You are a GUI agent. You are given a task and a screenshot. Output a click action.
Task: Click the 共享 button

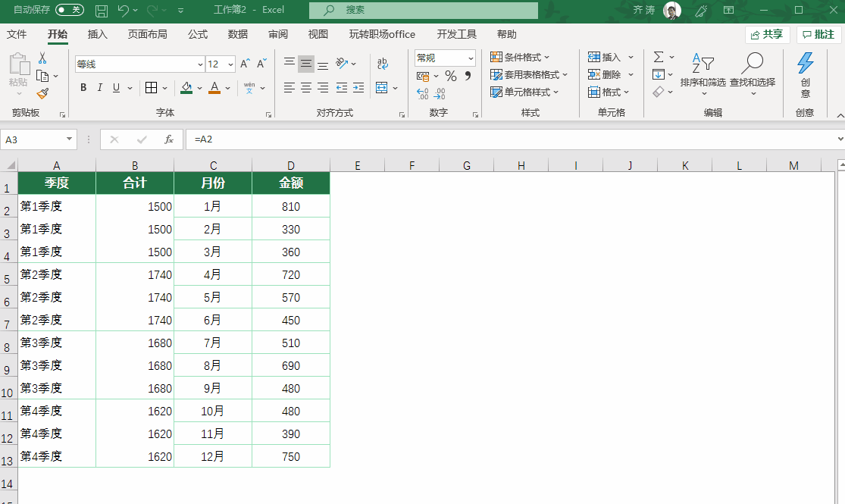pos(767,35)
